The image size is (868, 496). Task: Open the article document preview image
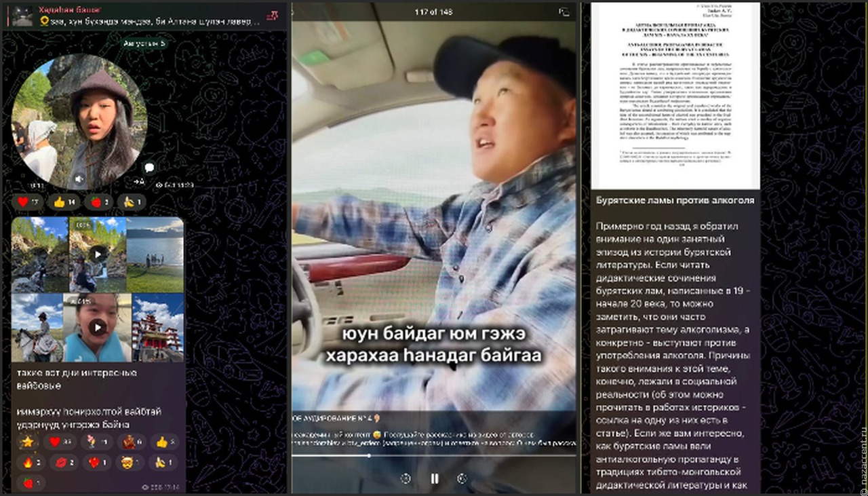tap(675, 96)
